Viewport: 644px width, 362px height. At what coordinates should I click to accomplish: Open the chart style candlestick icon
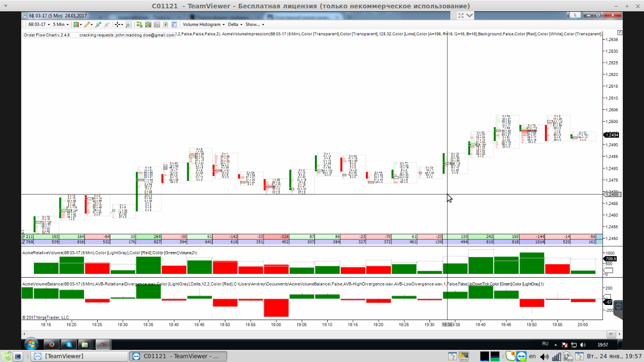77,25
